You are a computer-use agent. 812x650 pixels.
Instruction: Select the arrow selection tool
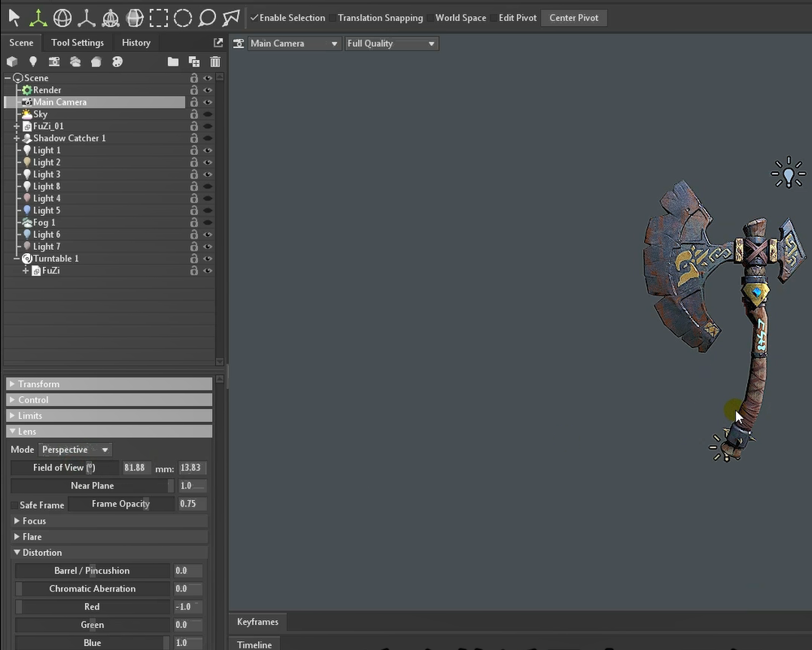[14, 17]
